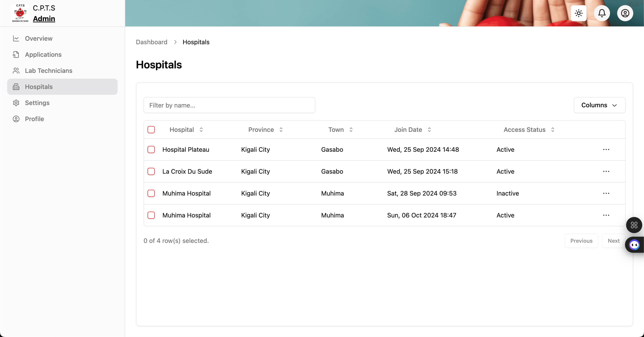Focus the Filter by name field
The height and width of the screenshot is (337, 644).
229,105
